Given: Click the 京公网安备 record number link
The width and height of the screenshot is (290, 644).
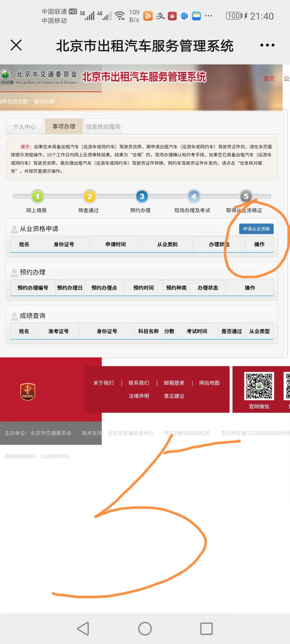Looking at the screenshot, I should pos(255,433).
